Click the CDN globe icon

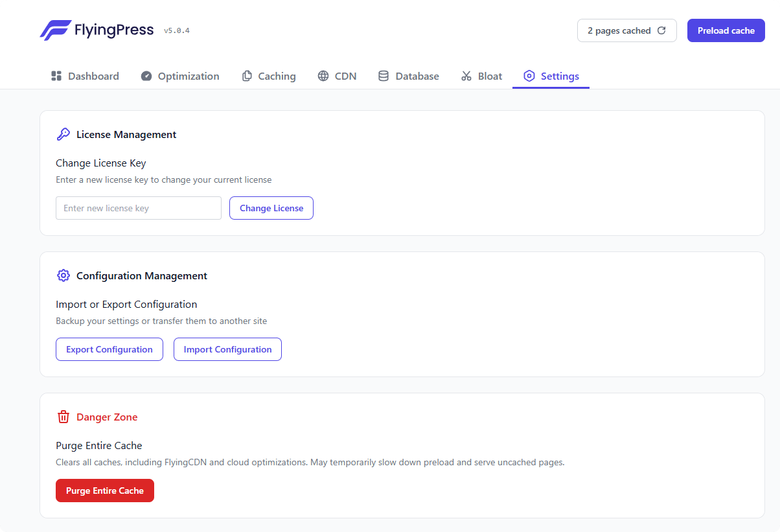[323, 76]
